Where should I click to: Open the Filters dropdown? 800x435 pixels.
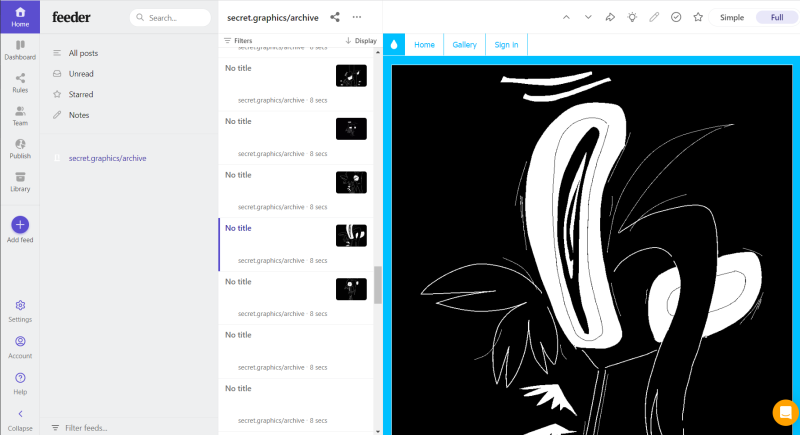(238, 41)
